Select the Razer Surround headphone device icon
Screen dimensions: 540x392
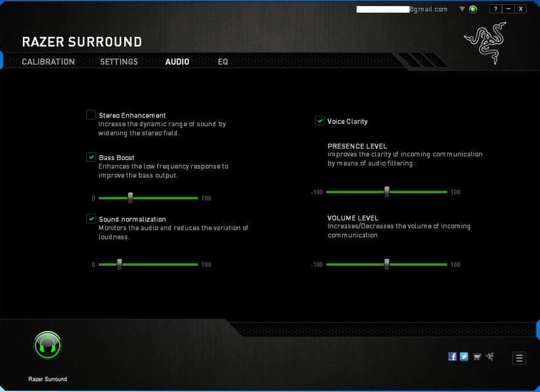coord(47,345)
